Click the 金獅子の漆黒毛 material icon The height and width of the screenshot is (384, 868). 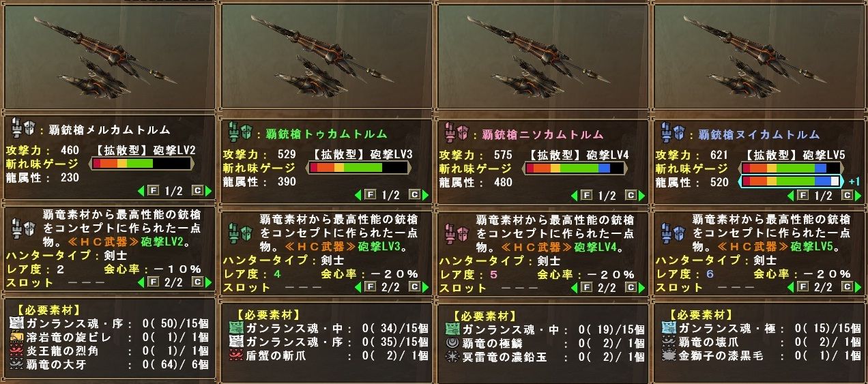click(x=667, y=355)
